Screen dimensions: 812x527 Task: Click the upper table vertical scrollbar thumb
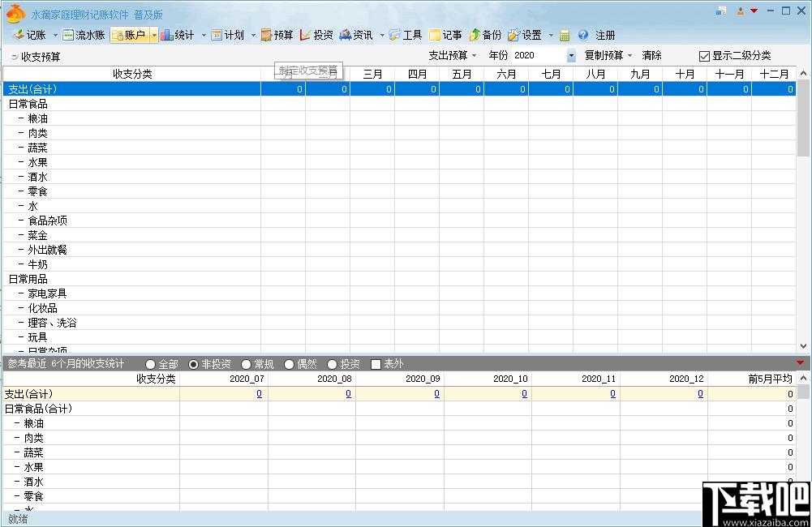(803, 118)
